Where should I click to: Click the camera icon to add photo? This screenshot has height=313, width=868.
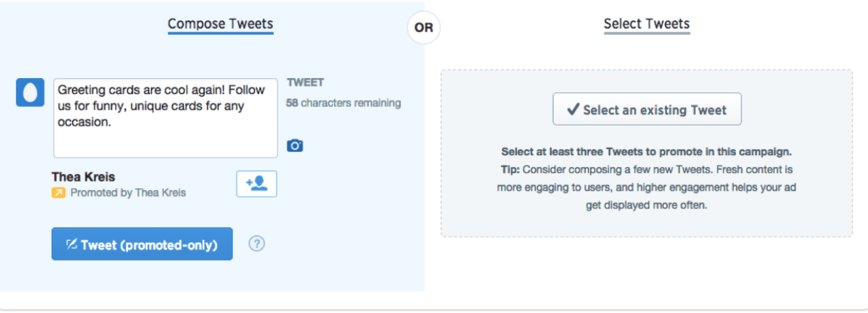[294, 145]
